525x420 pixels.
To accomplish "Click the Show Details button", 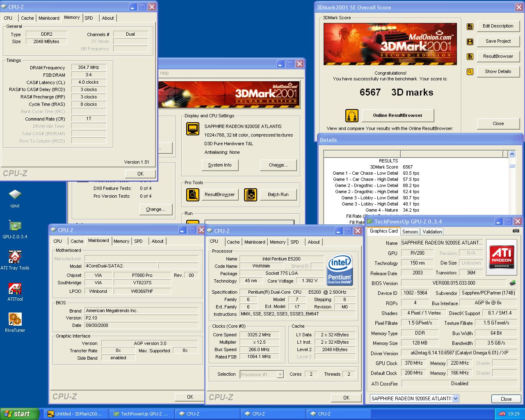I will click(498, 72).
